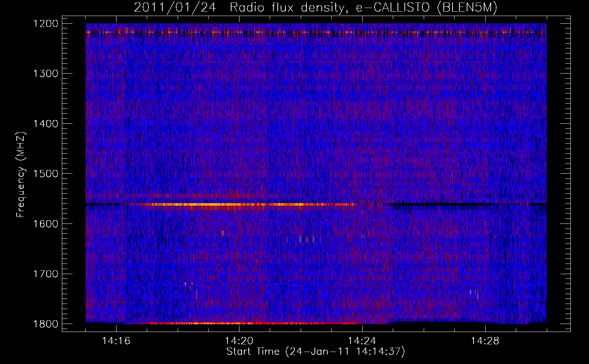This screenshot has height=364, width=589.
Task: Click the 1300 frequency axis label
Action: 46,74
